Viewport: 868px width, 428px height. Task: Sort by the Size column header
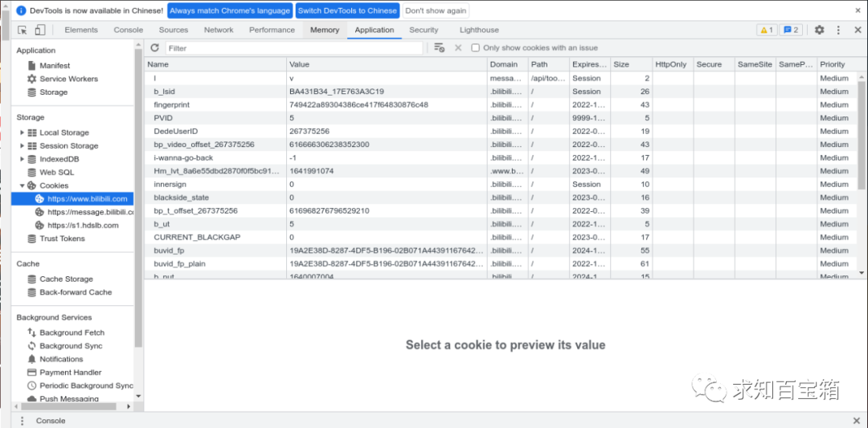631,64
